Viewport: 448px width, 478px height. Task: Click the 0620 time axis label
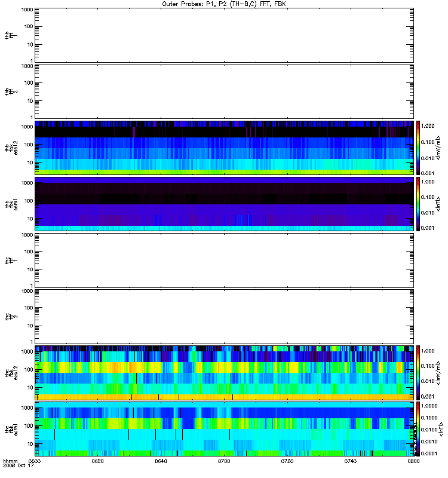[x=97, y=461]
